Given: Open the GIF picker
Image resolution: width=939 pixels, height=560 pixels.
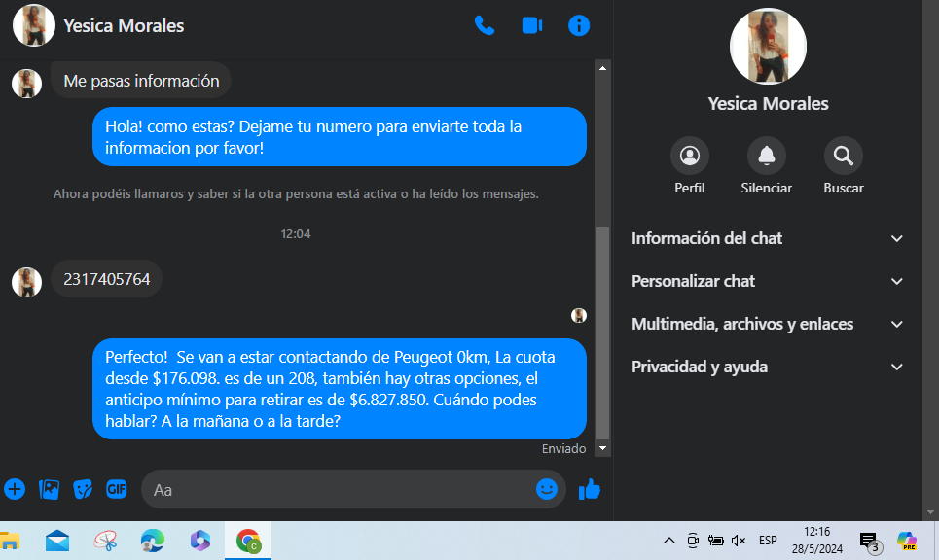Looking at the screenshot, I should pos(117,489).
